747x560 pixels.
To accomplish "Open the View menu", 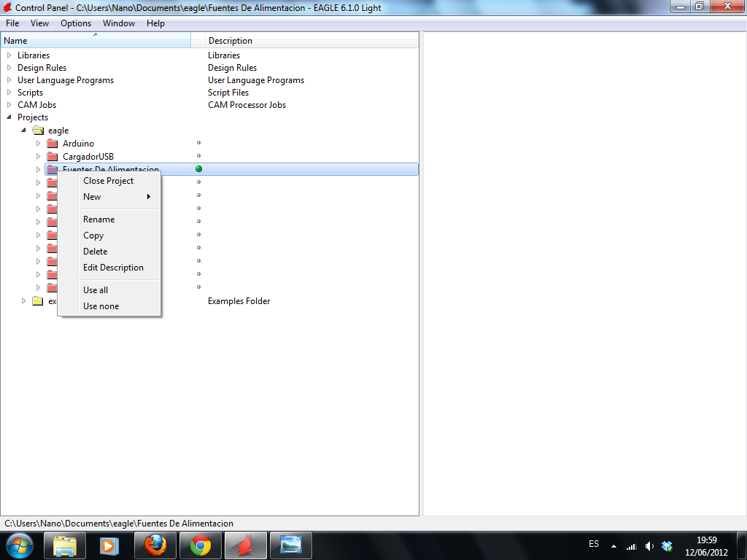I will (x=39, y=23).
